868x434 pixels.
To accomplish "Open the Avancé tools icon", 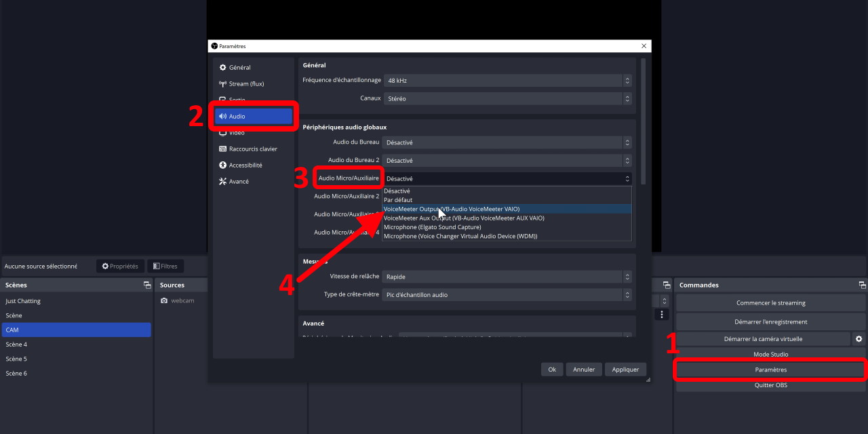I will [222, 182].
